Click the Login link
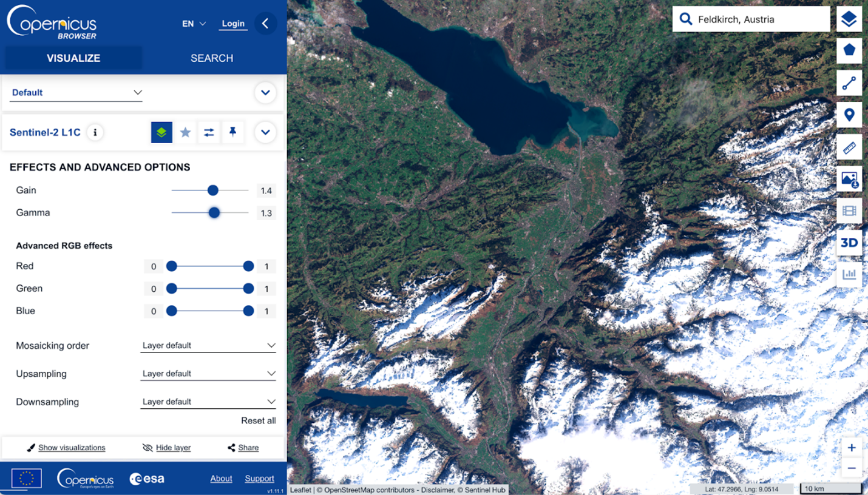868x495 pixels. (233, 24)
